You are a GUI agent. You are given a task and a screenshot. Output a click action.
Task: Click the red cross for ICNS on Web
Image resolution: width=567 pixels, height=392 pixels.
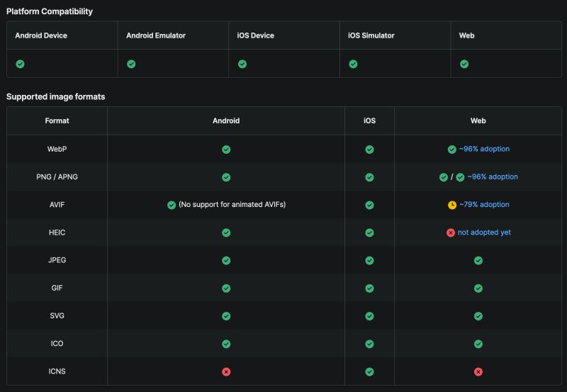click(x=478, y=371)
